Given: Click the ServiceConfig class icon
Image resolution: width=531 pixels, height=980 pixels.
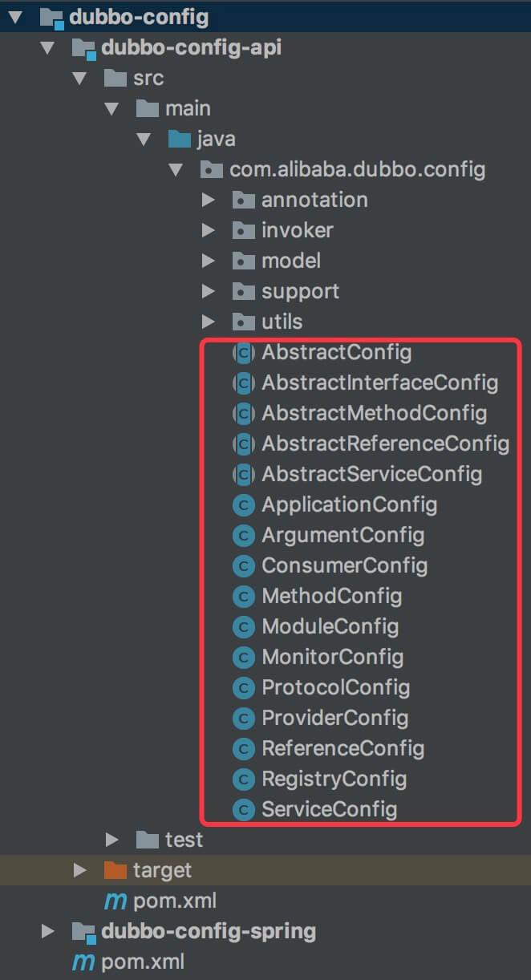Looking at the screenshot, I should 243,809.
